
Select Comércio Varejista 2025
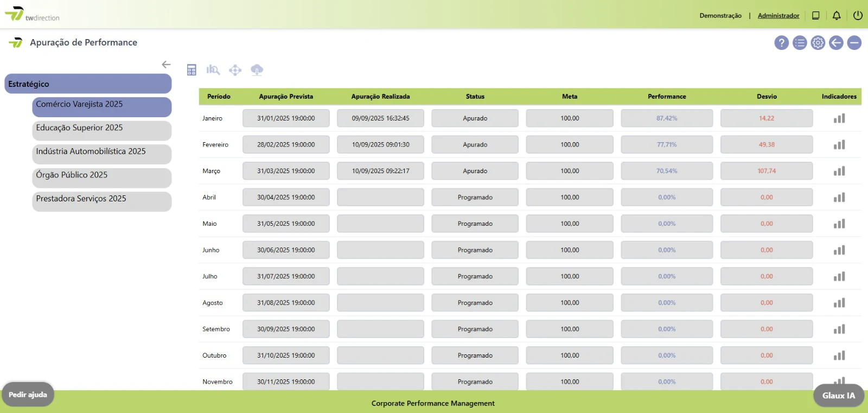[102, 107]
